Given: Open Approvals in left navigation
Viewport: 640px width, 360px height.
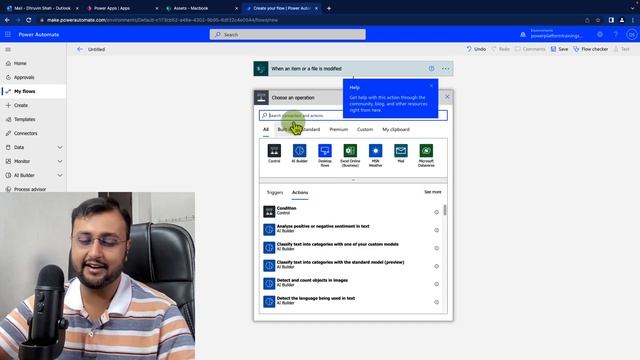Looking at the screenshot, I should pos(33,77).
